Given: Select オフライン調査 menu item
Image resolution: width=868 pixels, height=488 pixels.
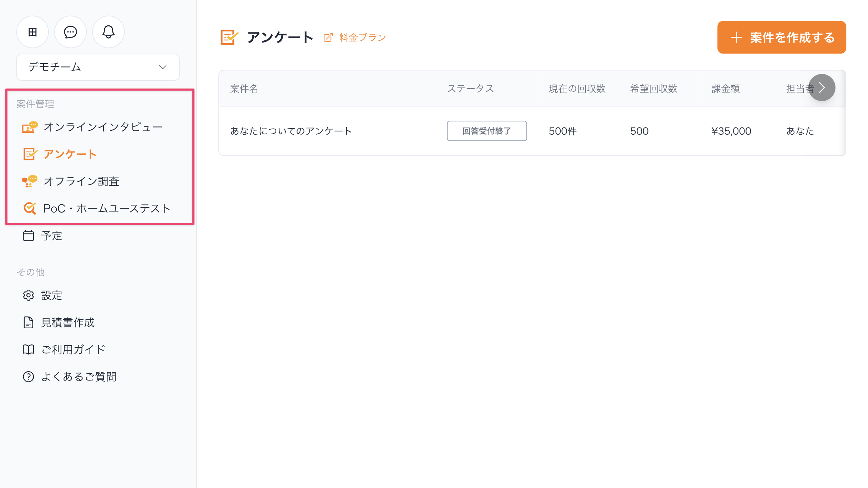Looking at the screenshot, I should click(81, 181).
